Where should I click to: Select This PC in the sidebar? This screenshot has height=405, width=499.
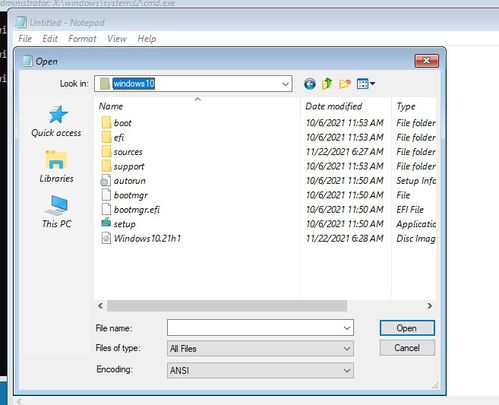pos(56,212)
